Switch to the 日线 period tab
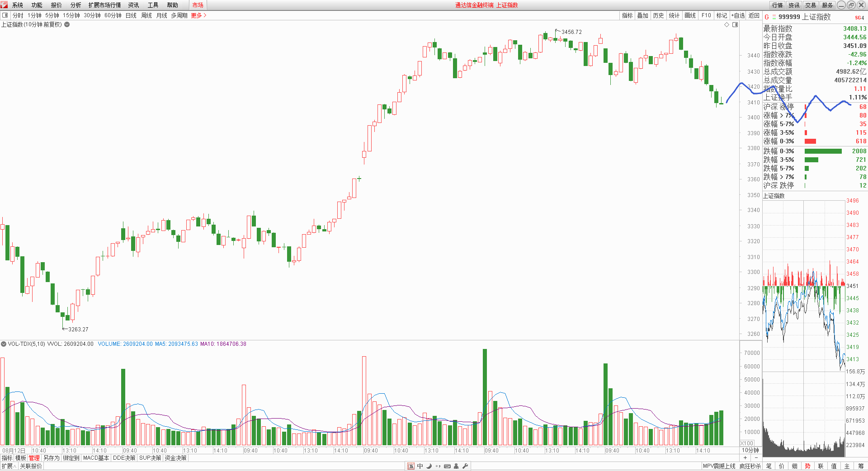This screenshot has height=471, width=868. pyautogui.click(x=131, y=15)
